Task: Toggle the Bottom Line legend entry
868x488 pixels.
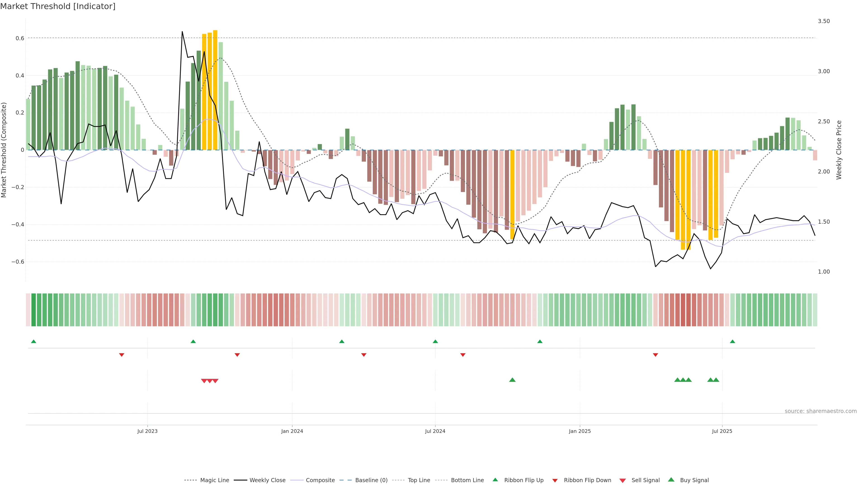Action: pos(467,480)
